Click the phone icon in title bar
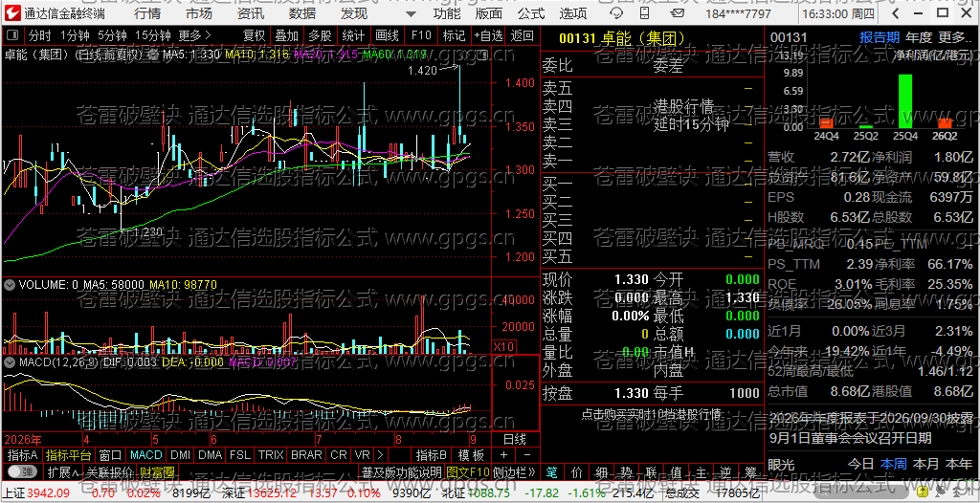Screen dimensions: 980x503 pos(645,13)
